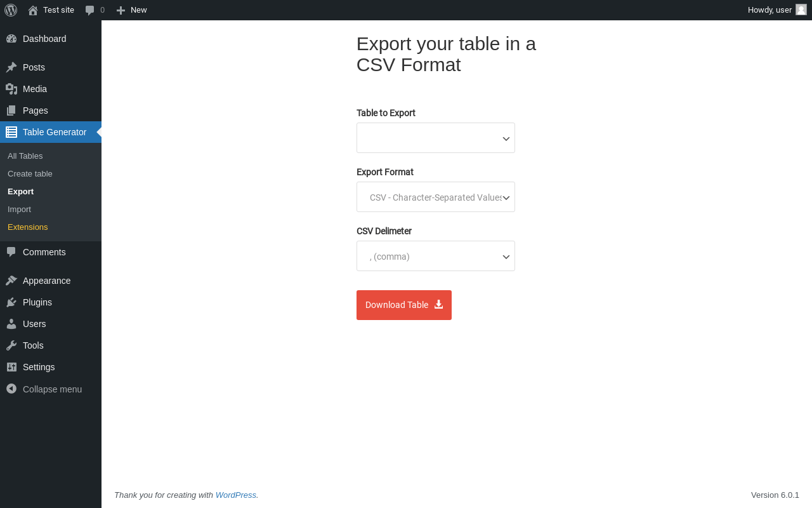Viewport: 812px width, 508px height.
Task: Open the Export Format dropdown
Action: click(x=436, y=197)
